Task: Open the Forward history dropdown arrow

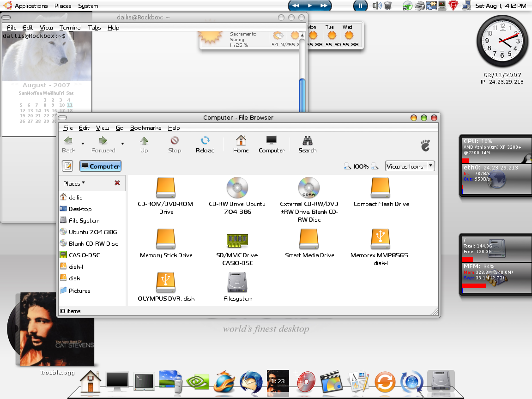Action: 122,144
